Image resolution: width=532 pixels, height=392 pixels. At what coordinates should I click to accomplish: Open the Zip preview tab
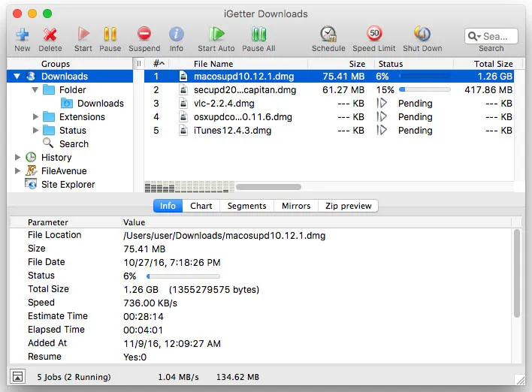(348, 206)
